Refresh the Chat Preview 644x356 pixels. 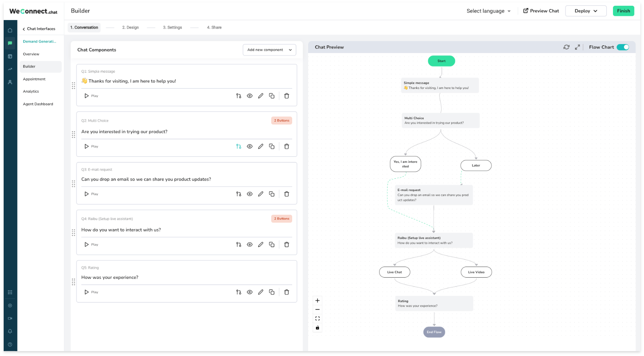tap(566, 47)
